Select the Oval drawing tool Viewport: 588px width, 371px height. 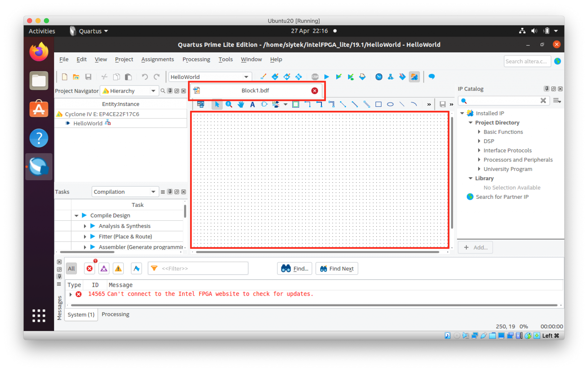point(390,104)
